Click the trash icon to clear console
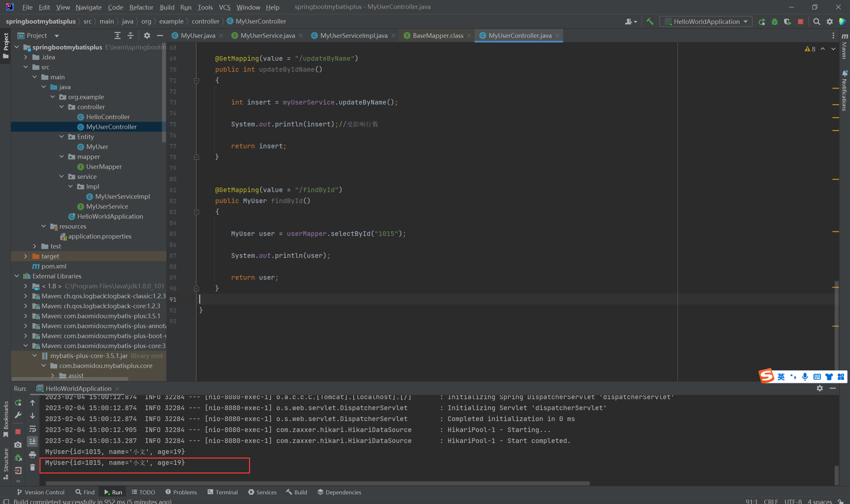Screen dimensions: 850x504 click(x=32, y=468)
